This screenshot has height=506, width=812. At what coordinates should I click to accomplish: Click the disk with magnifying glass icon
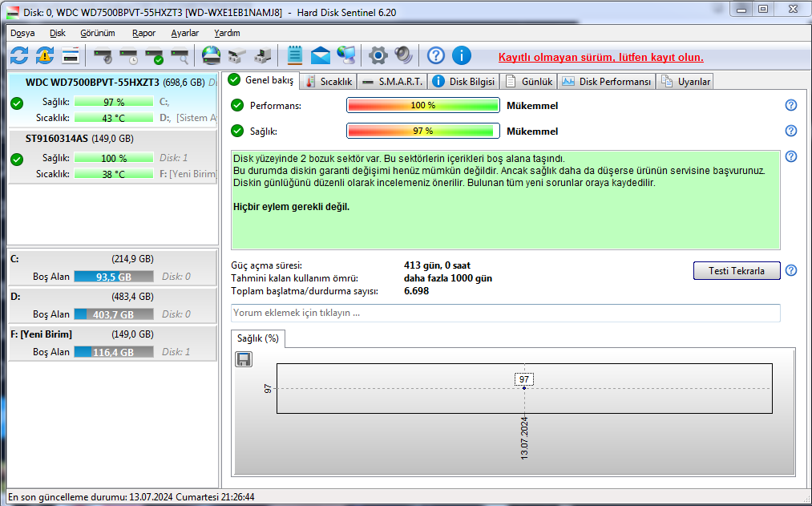click(180, 55)
